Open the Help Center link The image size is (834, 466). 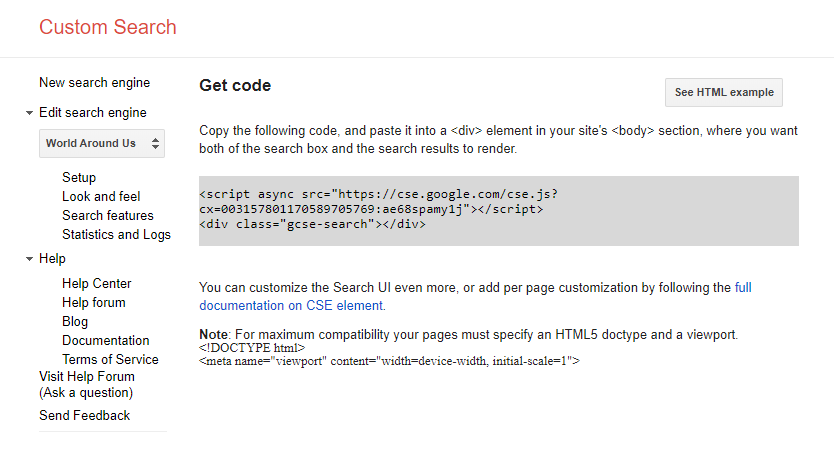click(96, 283)
